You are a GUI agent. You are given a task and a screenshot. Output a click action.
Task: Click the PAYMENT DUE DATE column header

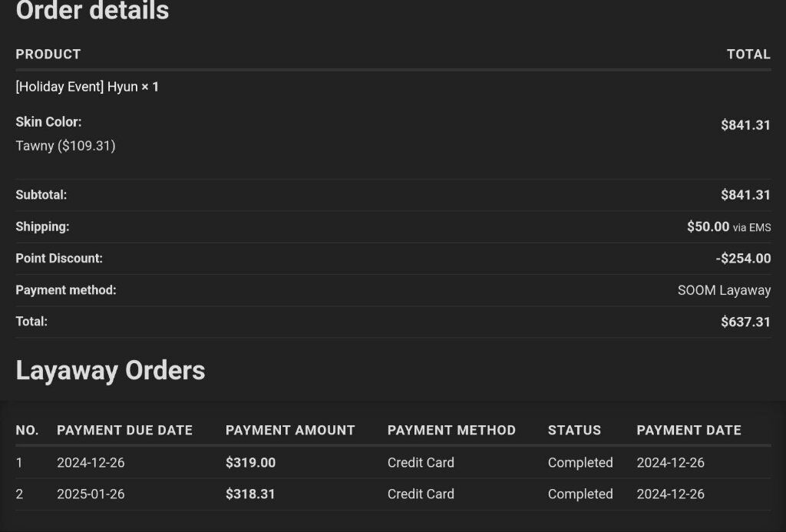click(x=125, y=430)
